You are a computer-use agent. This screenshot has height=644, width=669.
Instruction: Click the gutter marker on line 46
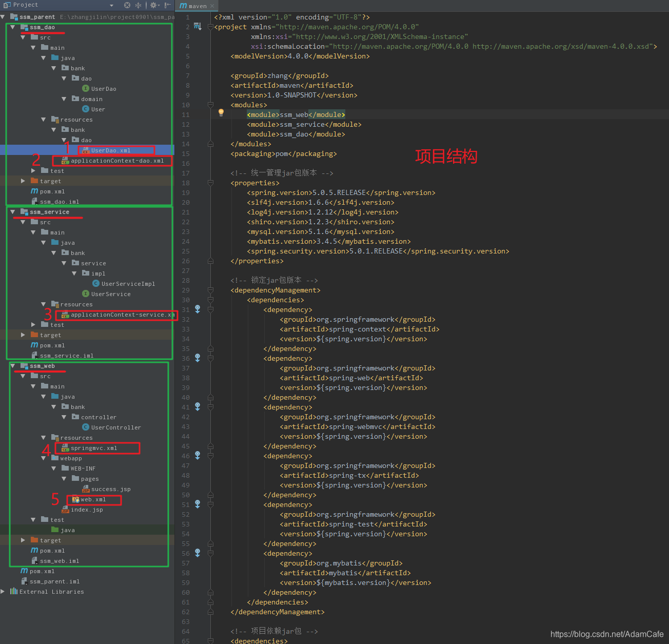pos(197,456)
